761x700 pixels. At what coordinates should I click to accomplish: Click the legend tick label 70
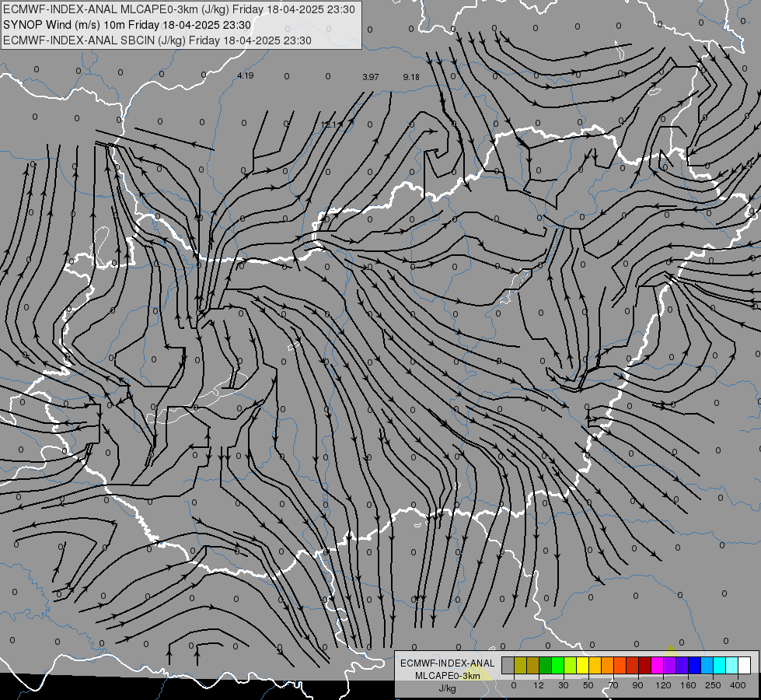tap(613, 685)
